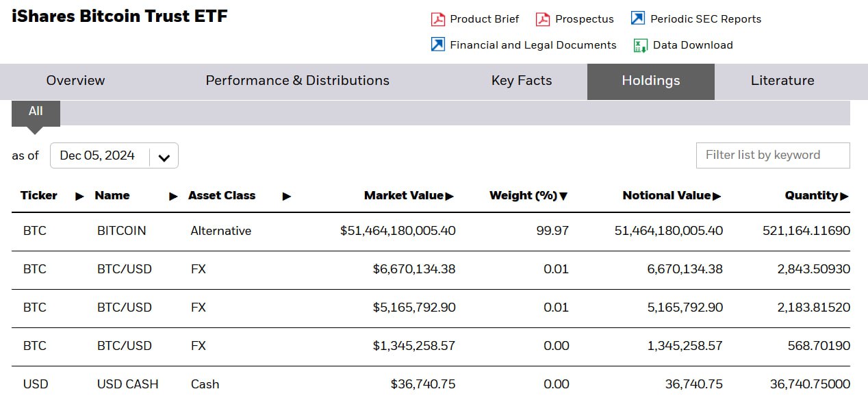
Task: Open the Literature tab
Action: (782, 81)
